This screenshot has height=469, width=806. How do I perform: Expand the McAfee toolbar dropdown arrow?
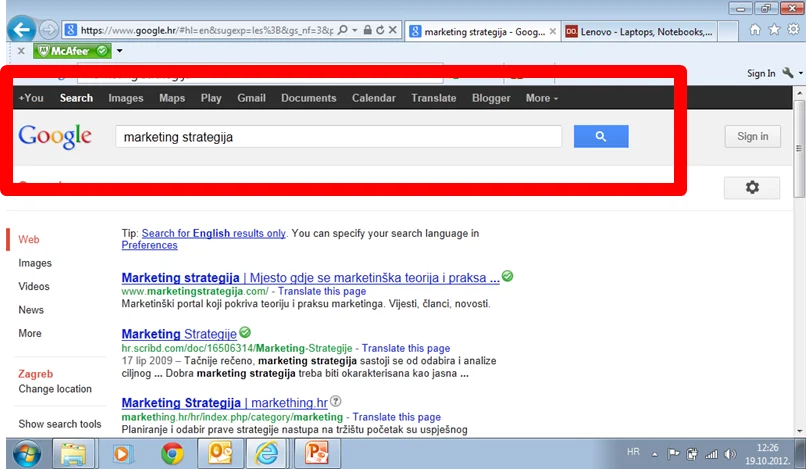[120, 50]
